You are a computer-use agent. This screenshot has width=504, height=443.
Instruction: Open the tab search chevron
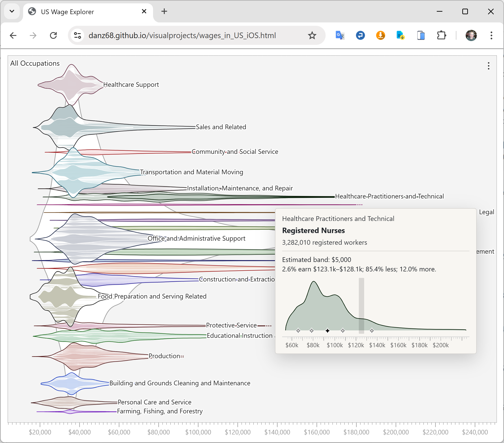point(12,11)
